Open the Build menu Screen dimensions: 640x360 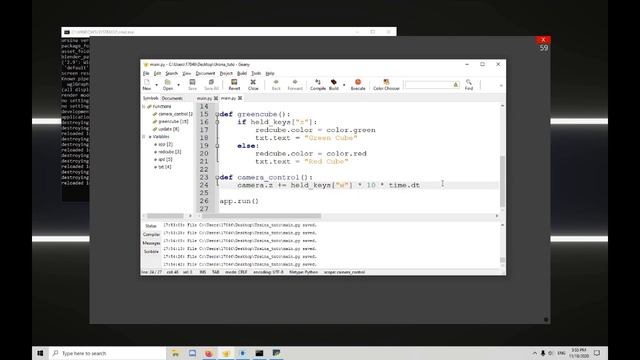pos(242,73)
